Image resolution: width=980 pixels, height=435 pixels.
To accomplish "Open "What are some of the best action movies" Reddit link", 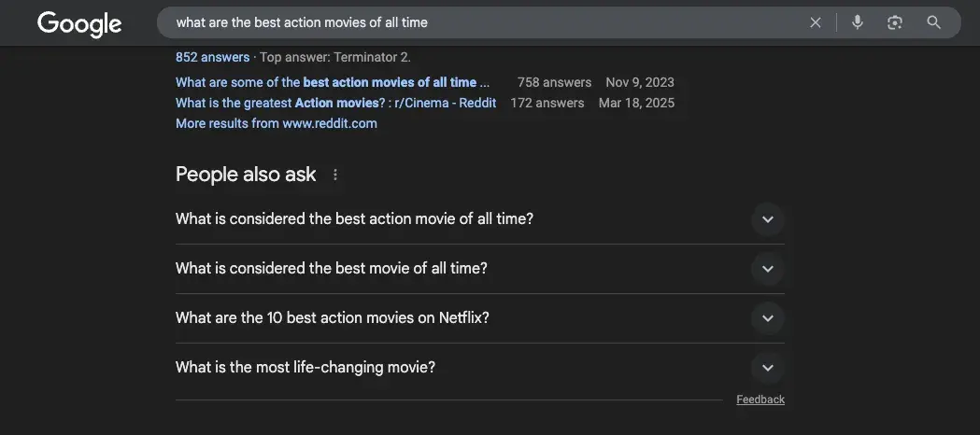I will 332,82.
